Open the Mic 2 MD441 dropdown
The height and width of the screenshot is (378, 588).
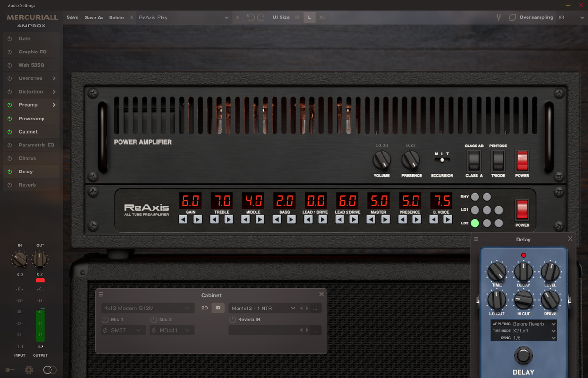pos(171,330)
